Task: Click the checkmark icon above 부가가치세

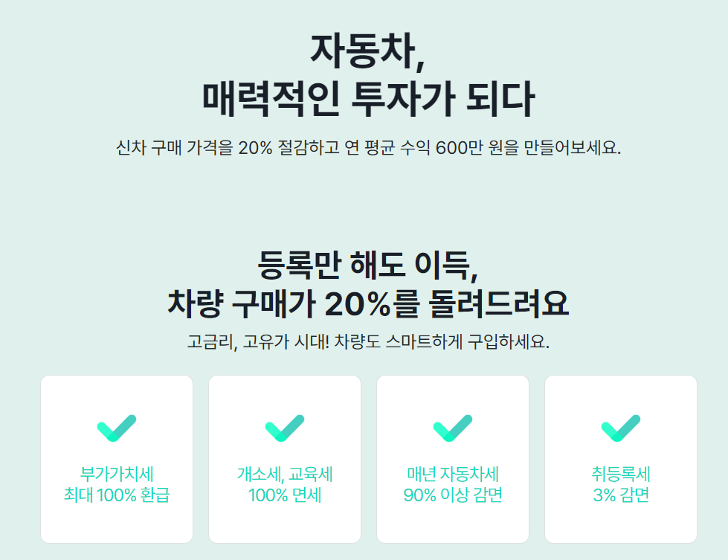Action: pyautogui.click(x=116, y=428)
